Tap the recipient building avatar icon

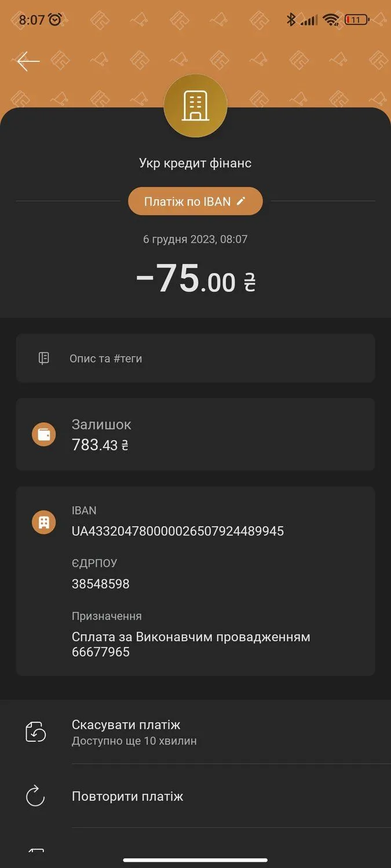tap(196, 105)
